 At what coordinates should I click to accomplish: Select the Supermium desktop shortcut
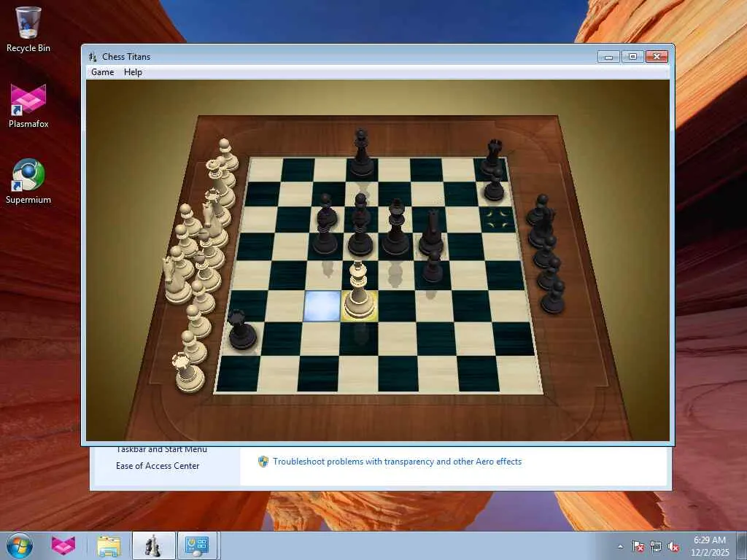[28, 182]
